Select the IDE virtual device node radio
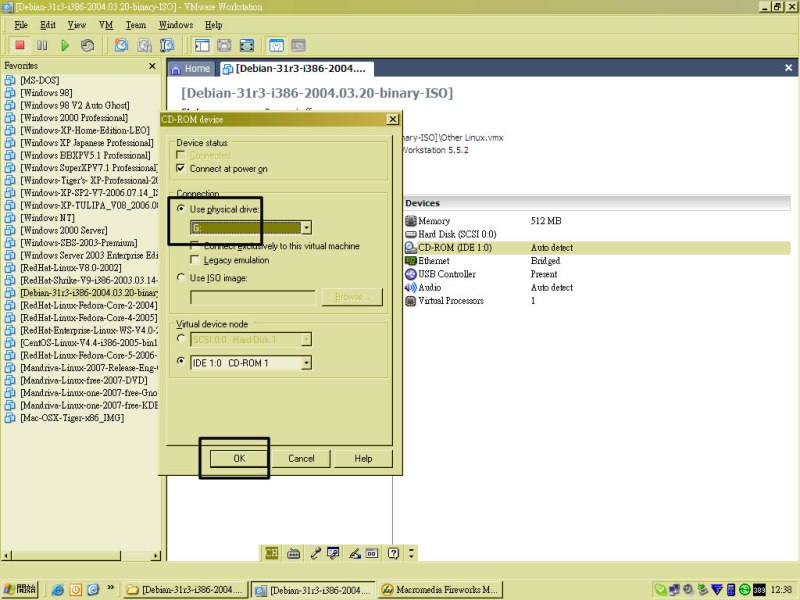 181,361
